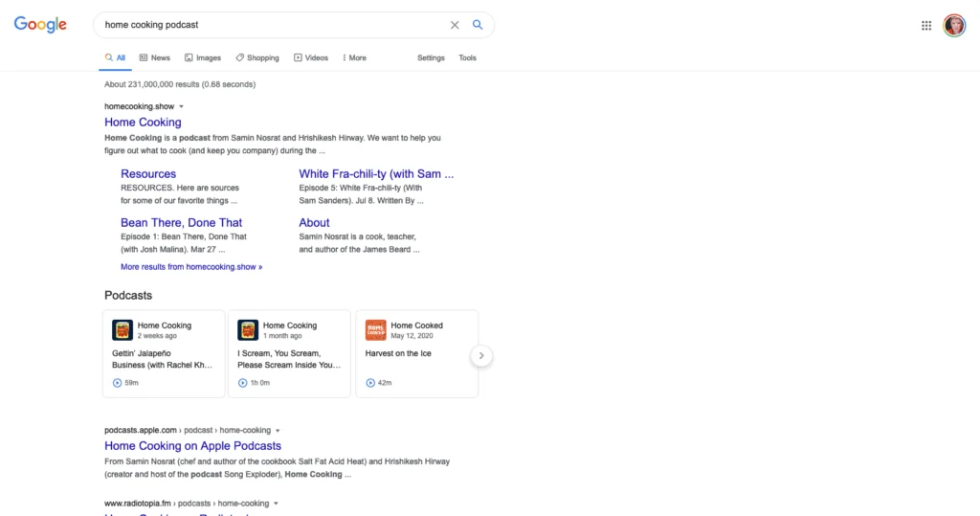Expand www.radiotopia.fm dropdown arrow

coord(276,505)
